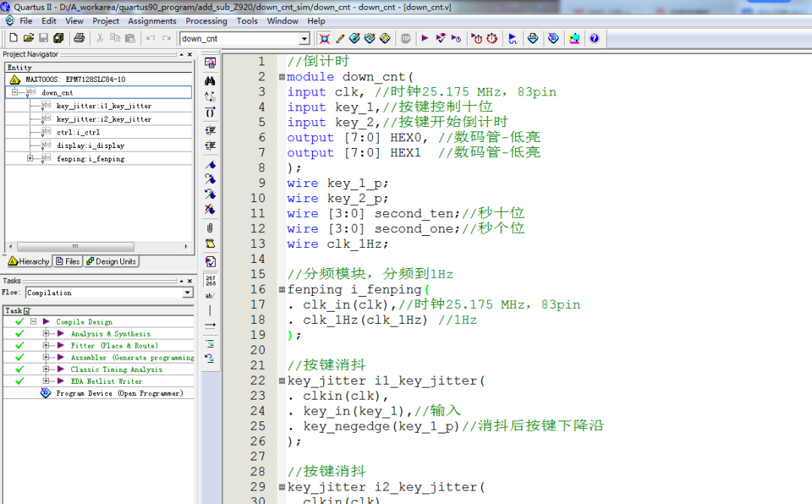The height and width of the screenshot is (504, 812).
Task: Click the Stop Processing icon
Action: tap(405, 38)
